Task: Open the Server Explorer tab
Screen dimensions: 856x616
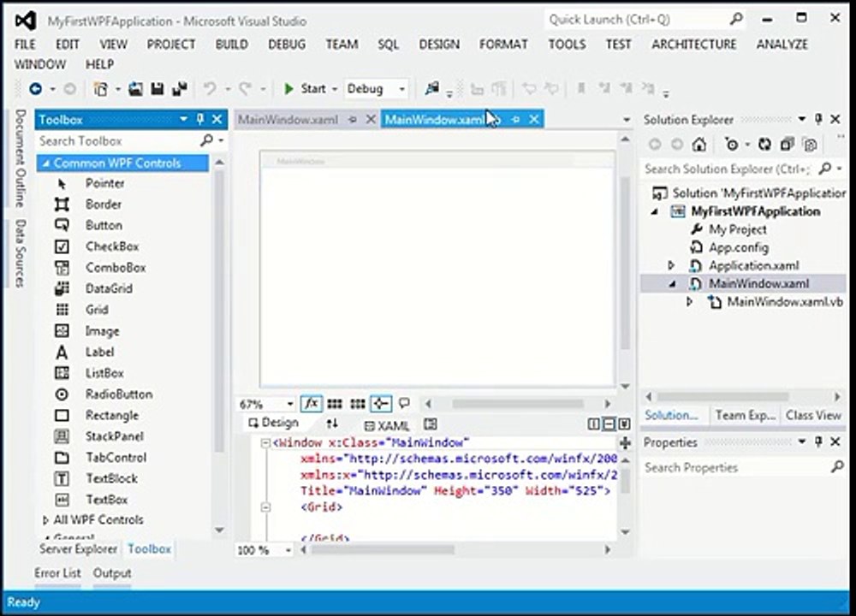Action: pyautogui.click(x=78, y=549)
